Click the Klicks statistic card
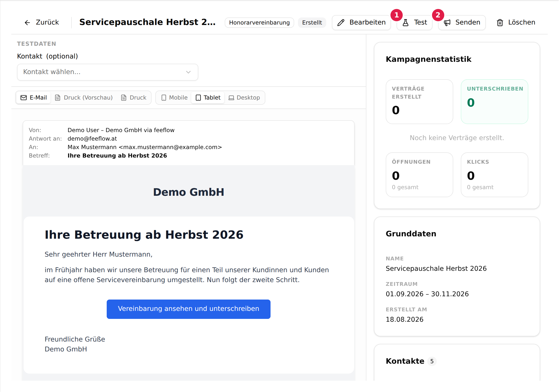This screenshot has height=392, width=559. click(x=495, y=175)
